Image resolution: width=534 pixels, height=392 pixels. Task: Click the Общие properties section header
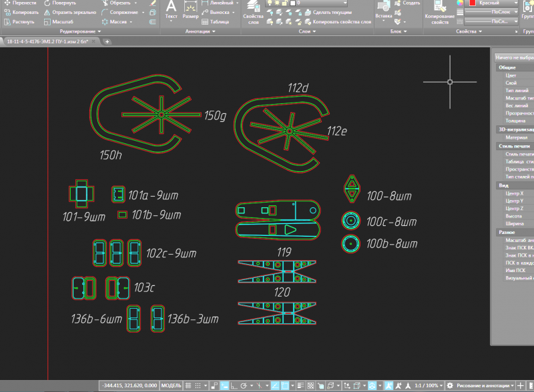[x=514, y=67]
